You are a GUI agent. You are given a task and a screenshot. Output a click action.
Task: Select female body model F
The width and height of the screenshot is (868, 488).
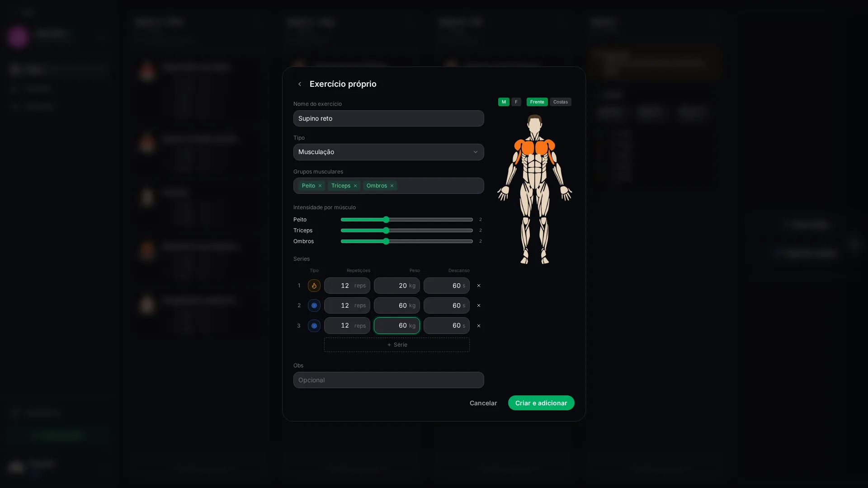pos(516,102)
